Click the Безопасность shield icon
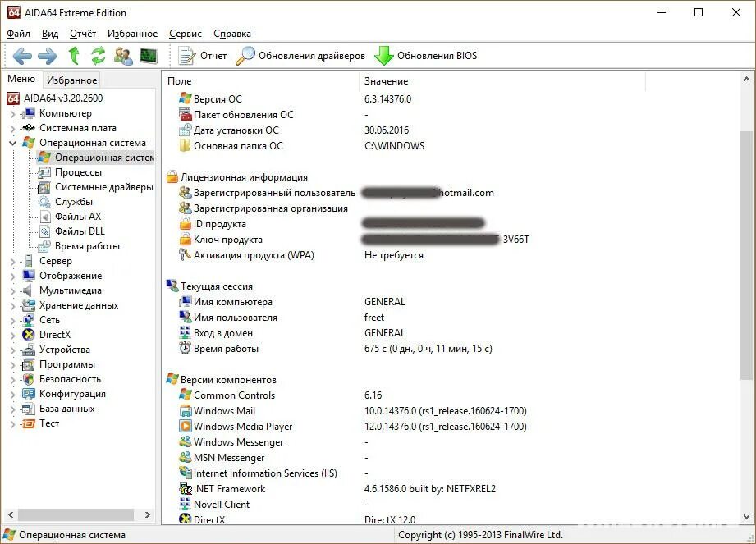 (x=29, y=379)
